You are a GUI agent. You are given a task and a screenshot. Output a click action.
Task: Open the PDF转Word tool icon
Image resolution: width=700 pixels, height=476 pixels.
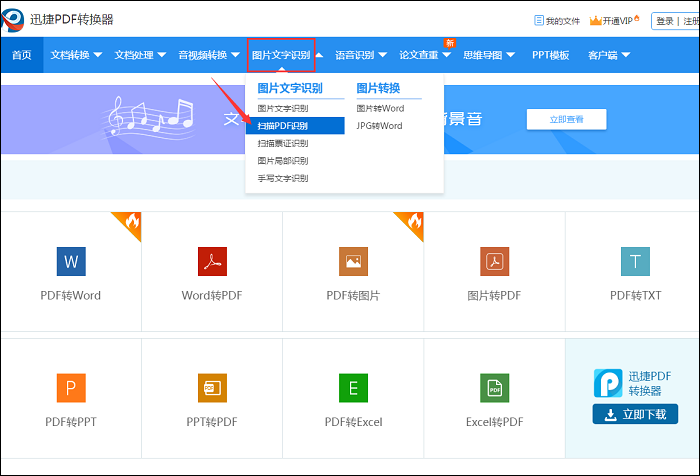(x=71, y=261)
